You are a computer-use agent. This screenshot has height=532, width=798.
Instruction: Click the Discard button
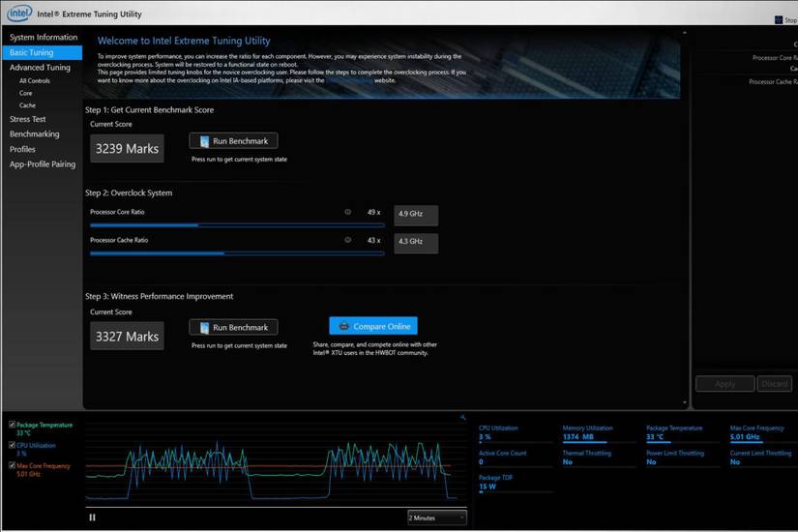774,383
